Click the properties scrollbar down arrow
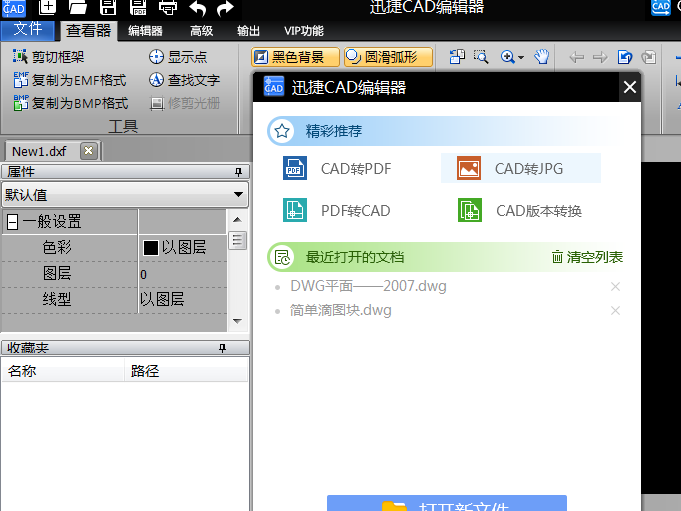 [237, 321]
